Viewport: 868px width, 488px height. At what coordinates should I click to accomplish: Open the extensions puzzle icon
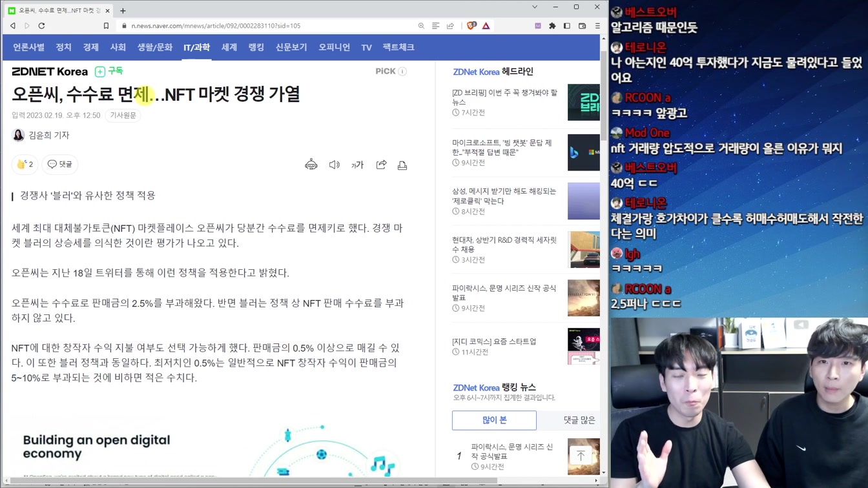552,26
